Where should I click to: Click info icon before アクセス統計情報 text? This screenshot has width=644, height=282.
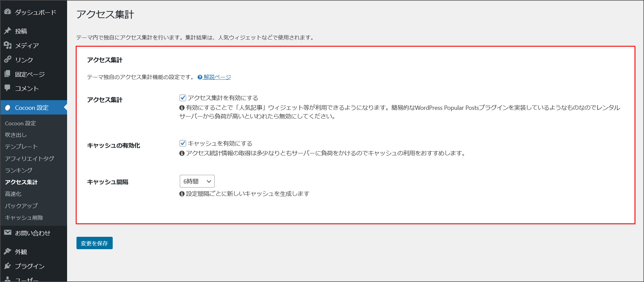(182, 153)
